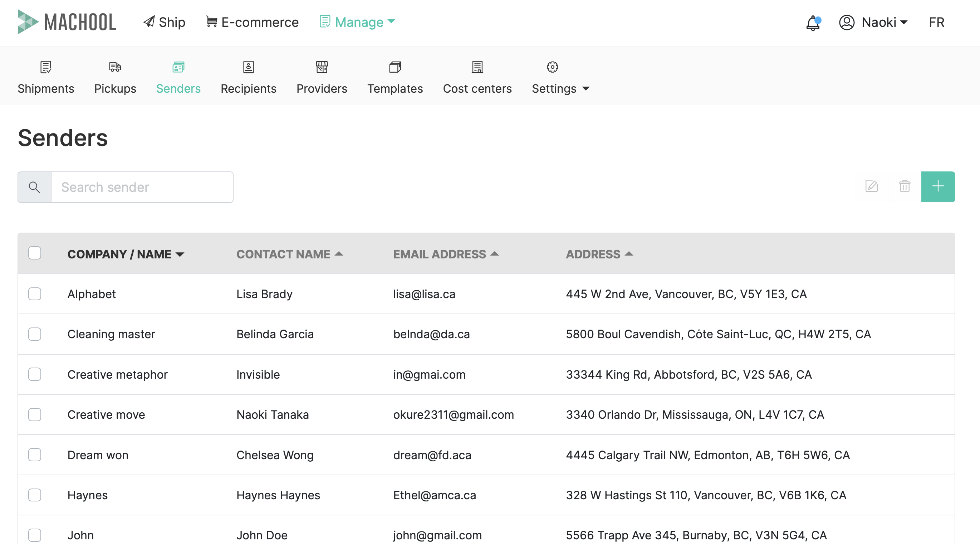Expand the Manage dropdown arrow
Viewport: 980px width, 544px height.
(x=391, y=22)
